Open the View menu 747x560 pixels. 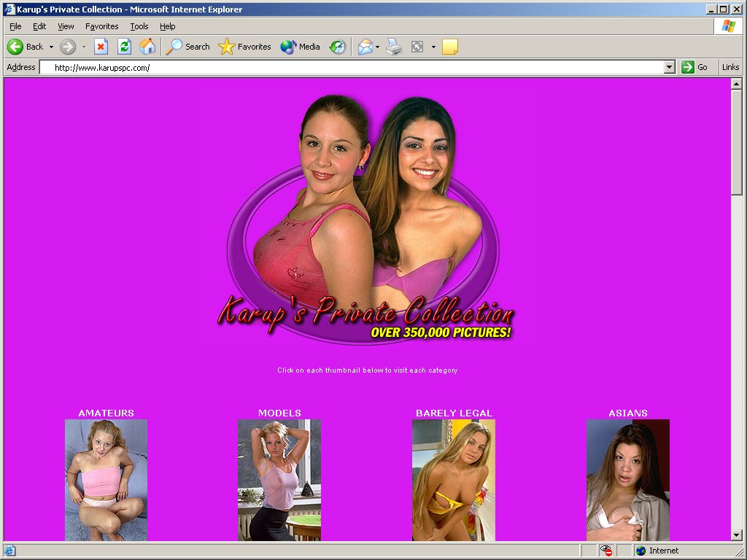[x=66, y=26]
